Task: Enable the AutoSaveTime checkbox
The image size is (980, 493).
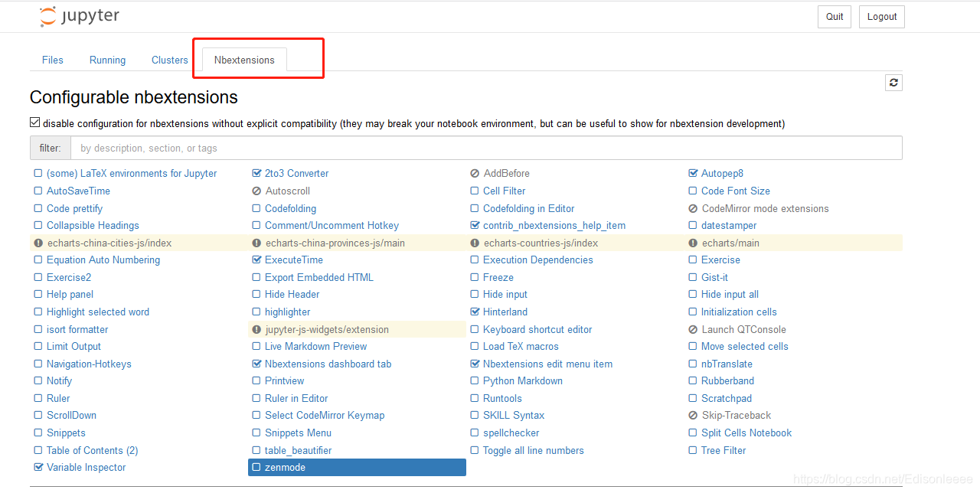Action: click(x=38, y=191)
